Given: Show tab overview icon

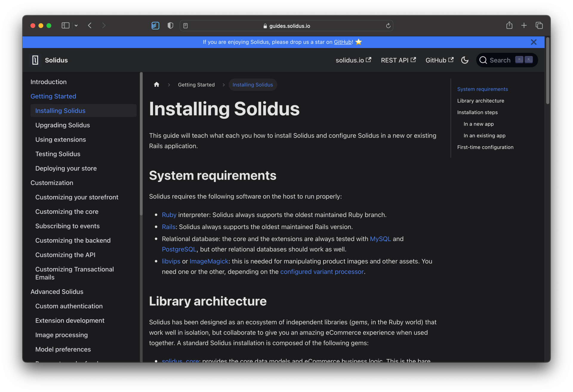Looking at the screenshot, I should coord(539,26).
